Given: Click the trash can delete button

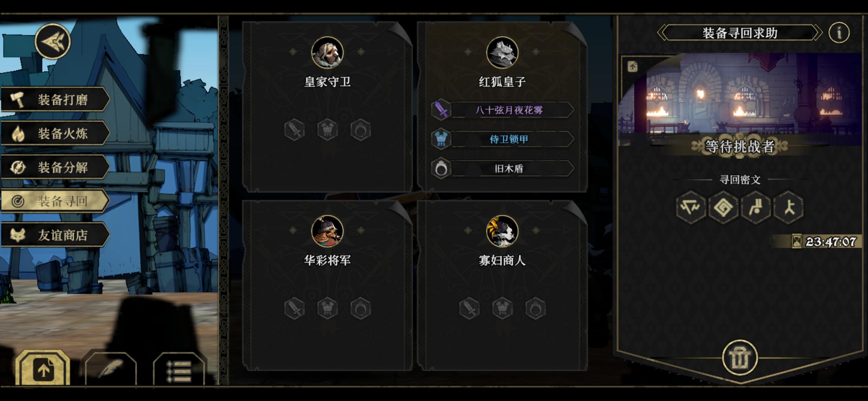Looking at the screenshot, I should click(740, 358).
